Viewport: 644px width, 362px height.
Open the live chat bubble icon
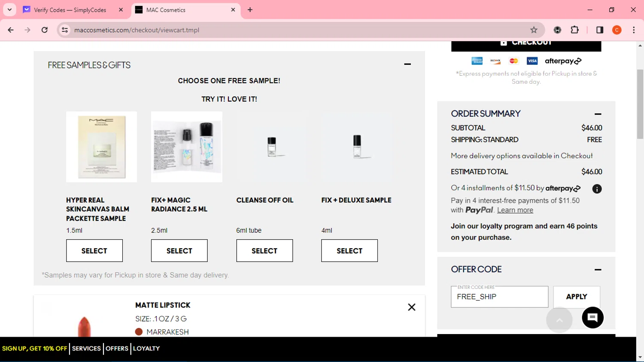pos(593,318)
